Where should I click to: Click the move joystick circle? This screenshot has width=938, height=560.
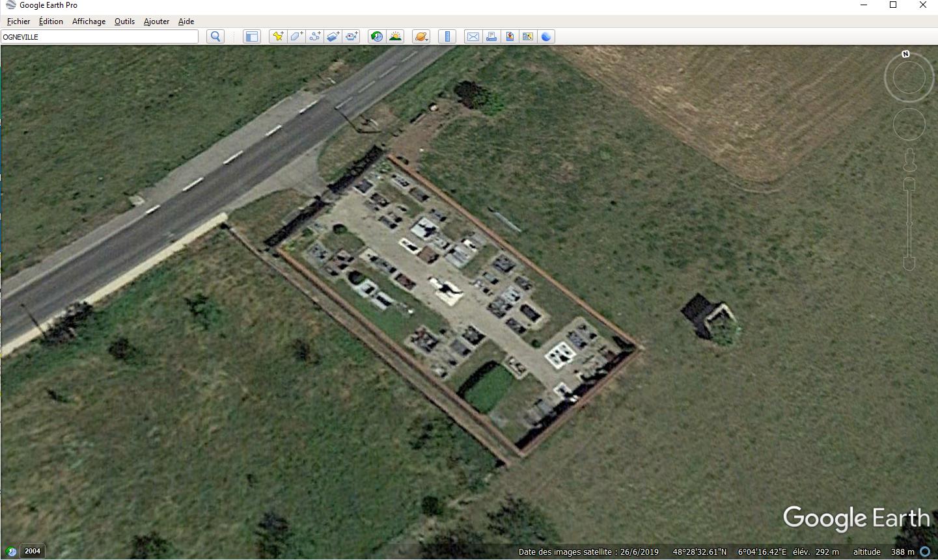point(909,124)
